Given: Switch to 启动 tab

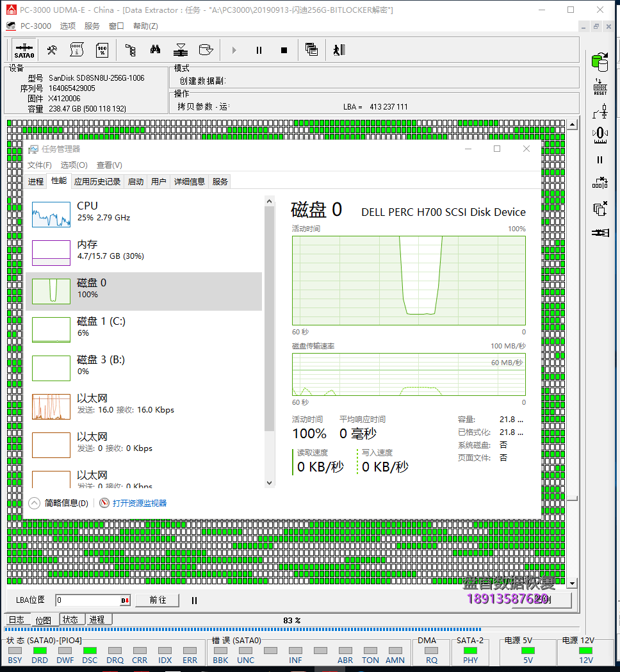Looking at the screenshot, I should (136, 182).
